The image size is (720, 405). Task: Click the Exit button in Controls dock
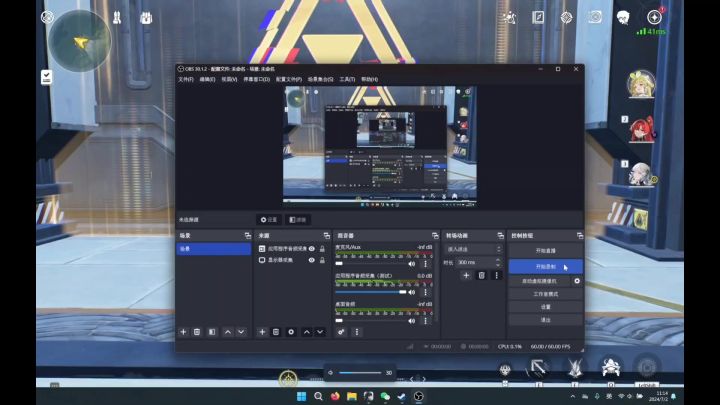(546, 320)
